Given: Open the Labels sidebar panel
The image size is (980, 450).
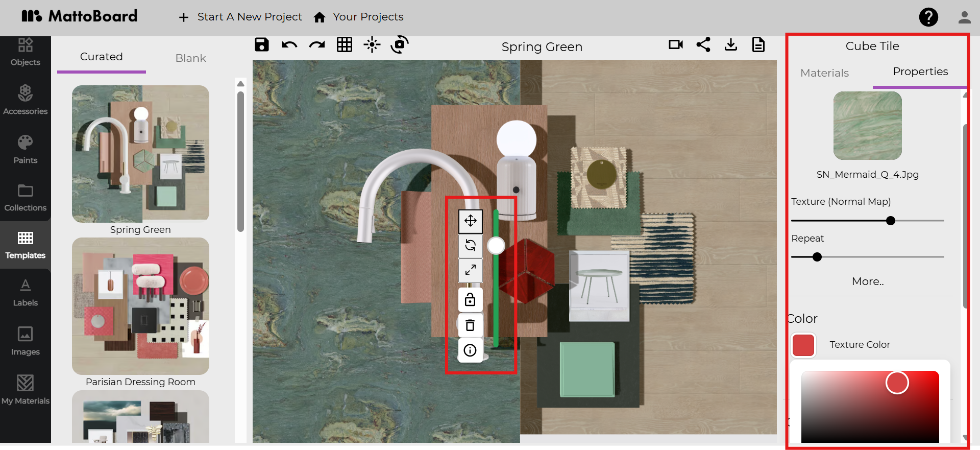Looking at the screenshot, I should click(x=26, y=293).
